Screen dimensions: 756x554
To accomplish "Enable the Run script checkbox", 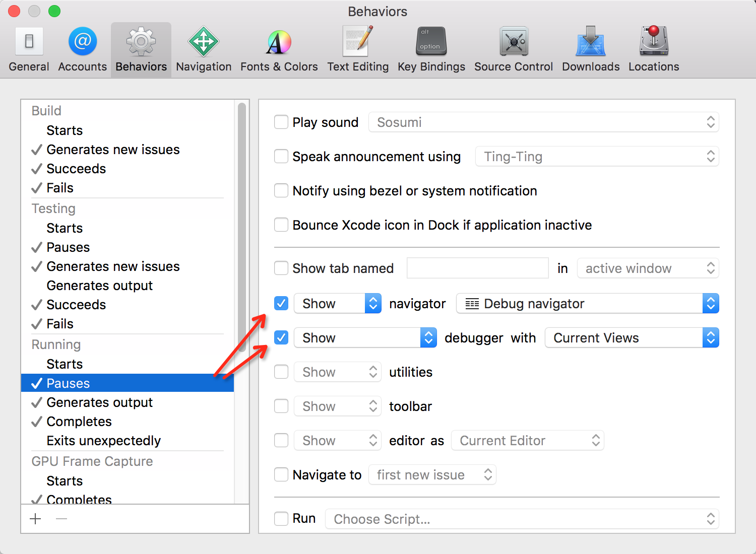I will (281, 518).
